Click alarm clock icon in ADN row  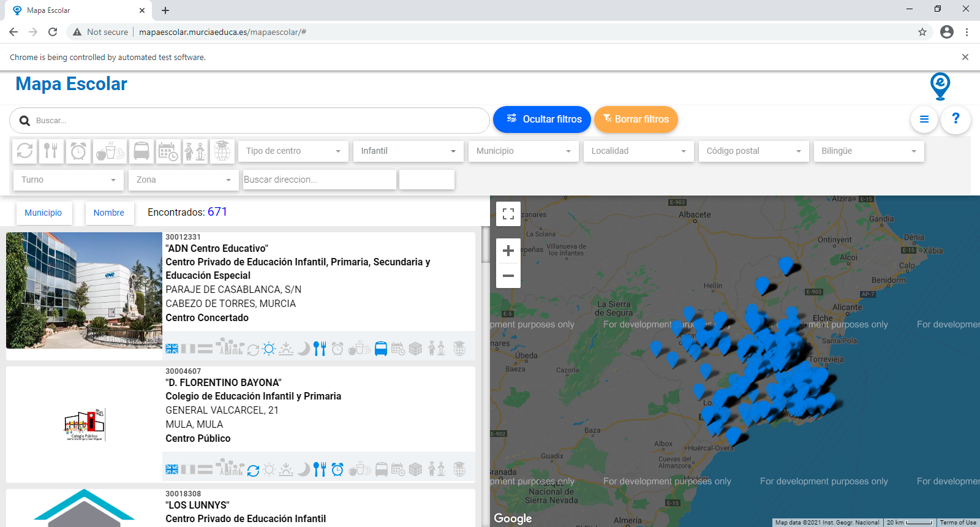pyautogui.click(x=337, y=349)
